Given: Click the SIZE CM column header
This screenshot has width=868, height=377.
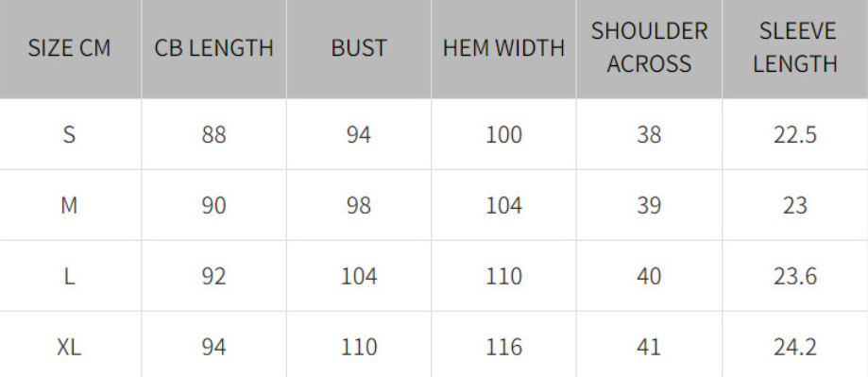Looking at the screenshot, I should 69,48.
